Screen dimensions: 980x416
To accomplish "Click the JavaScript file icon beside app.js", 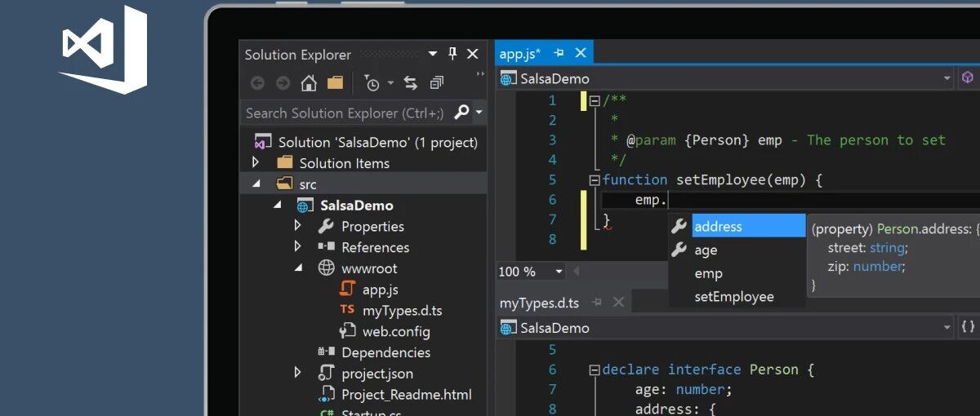I will click(x=347, y=290).
